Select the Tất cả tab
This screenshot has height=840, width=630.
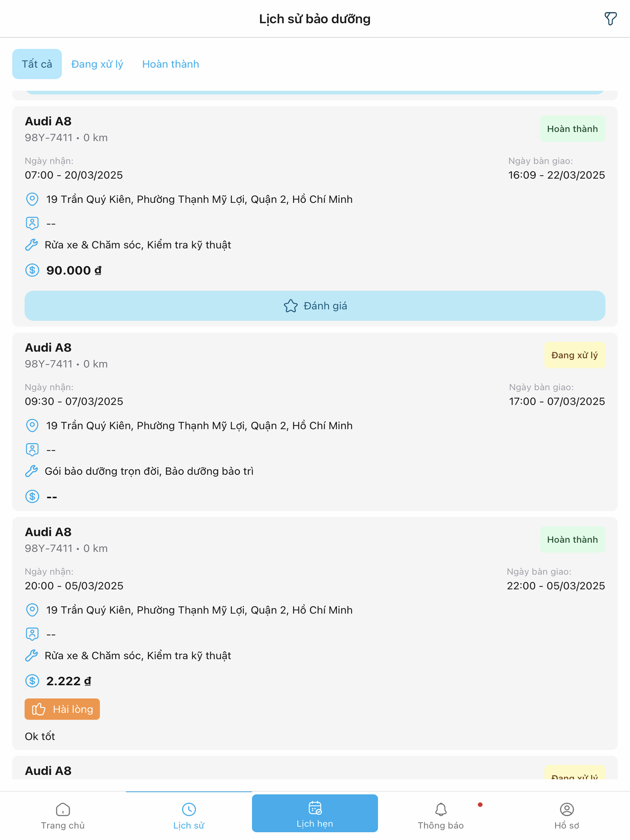pyautogui.click(x=37, y=64)
